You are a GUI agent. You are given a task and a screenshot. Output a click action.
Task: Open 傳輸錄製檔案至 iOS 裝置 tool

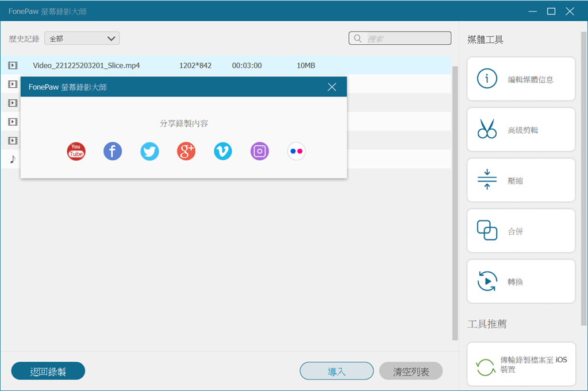521,364
